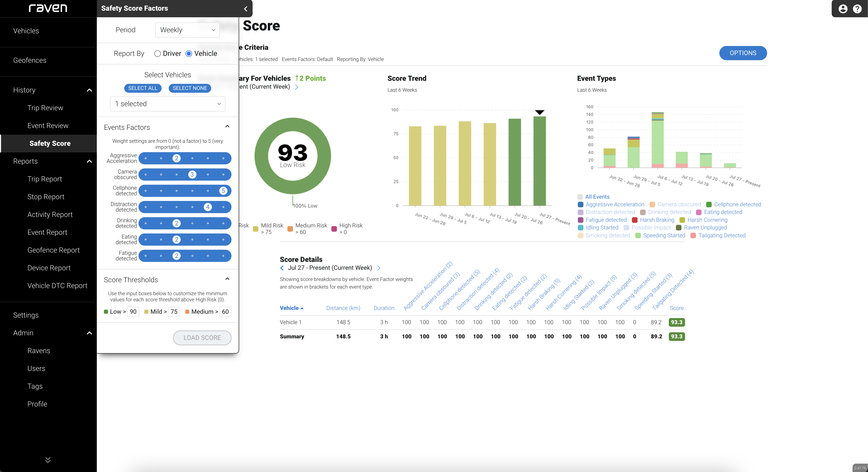Select the Driver radio button

[157, 54]
